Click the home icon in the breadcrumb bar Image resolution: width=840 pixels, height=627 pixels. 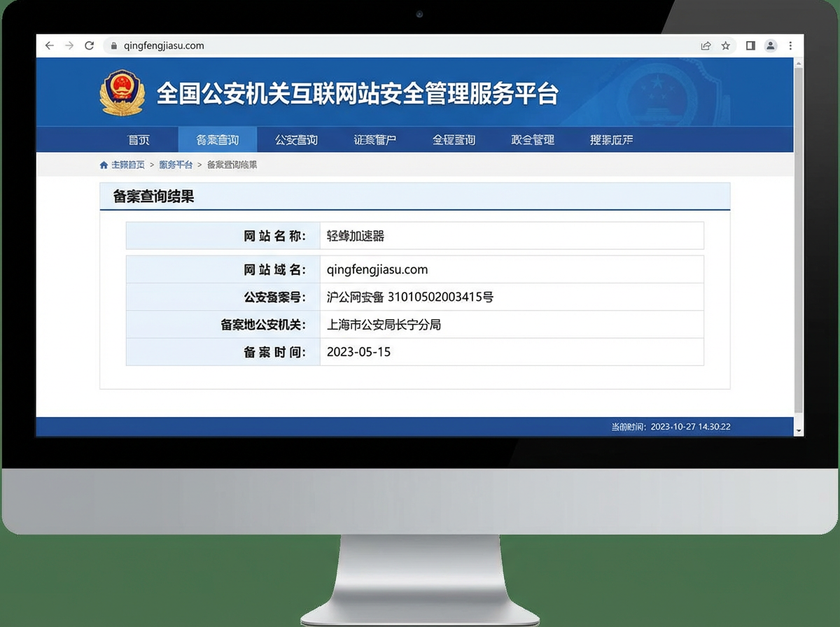tap(103, 164)
